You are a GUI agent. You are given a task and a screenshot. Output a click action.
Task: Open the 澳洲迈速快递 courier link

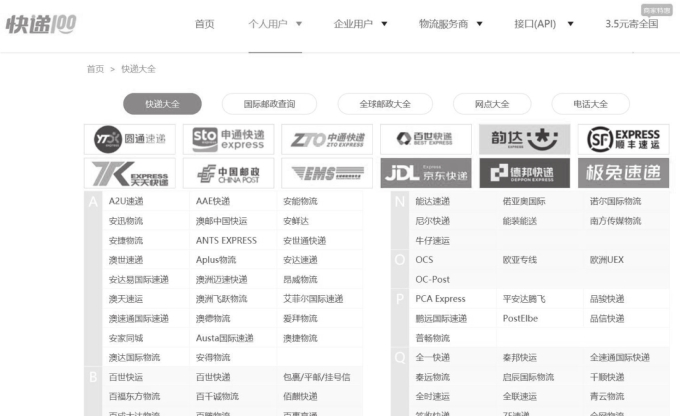pos(222,279)
